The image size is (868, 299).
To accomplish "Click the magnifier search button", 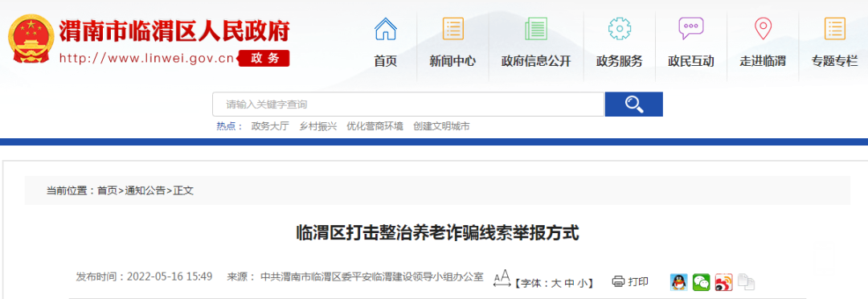I will click(634, 104).
